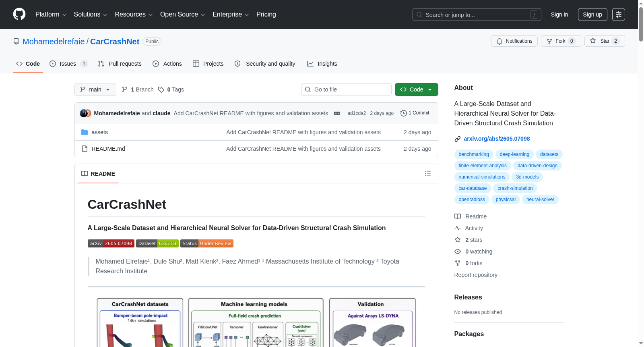
Task: Select the benchmarking topic tag
Action: (474, 154)
